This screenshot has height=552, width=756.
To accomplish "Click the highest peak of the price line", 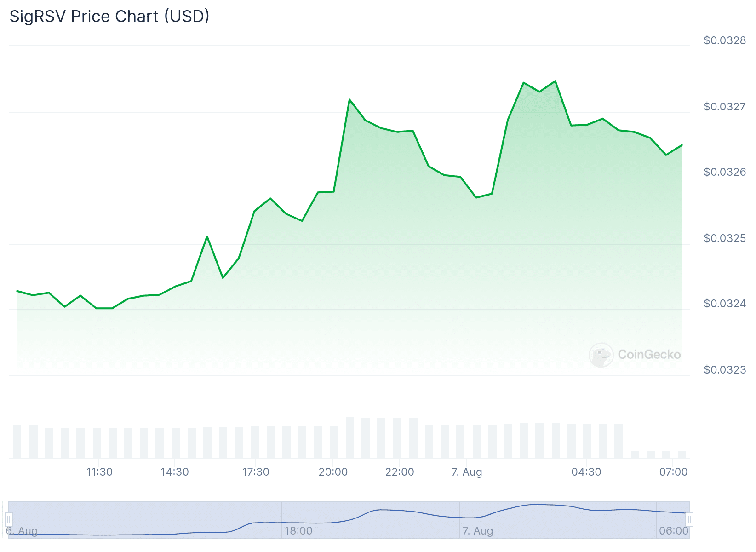I will pos(556,81).
